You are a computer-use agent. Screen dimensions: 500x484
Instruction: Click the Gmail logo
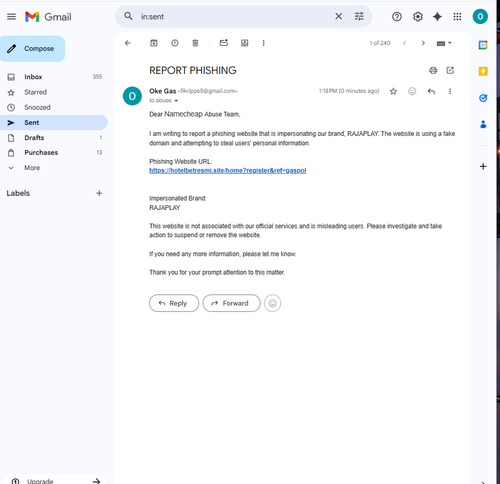(48, 17)
